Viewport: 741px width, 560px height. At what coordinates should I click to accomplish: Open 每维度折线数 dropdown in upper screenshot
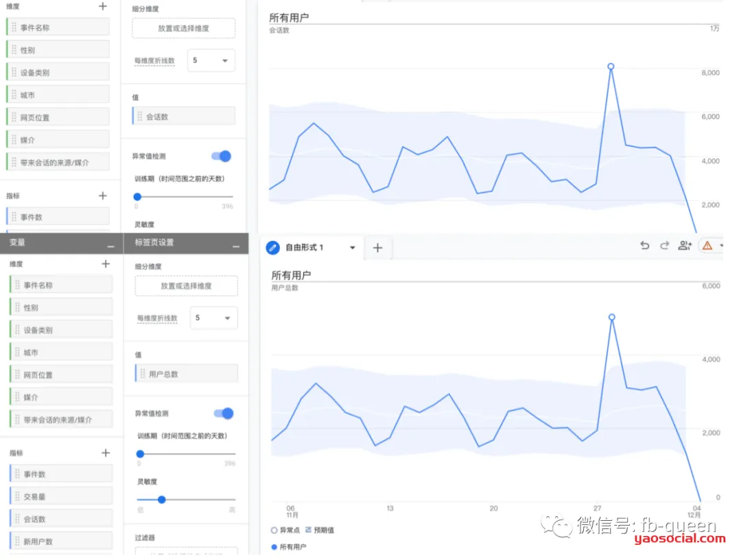tap(211, 60)
